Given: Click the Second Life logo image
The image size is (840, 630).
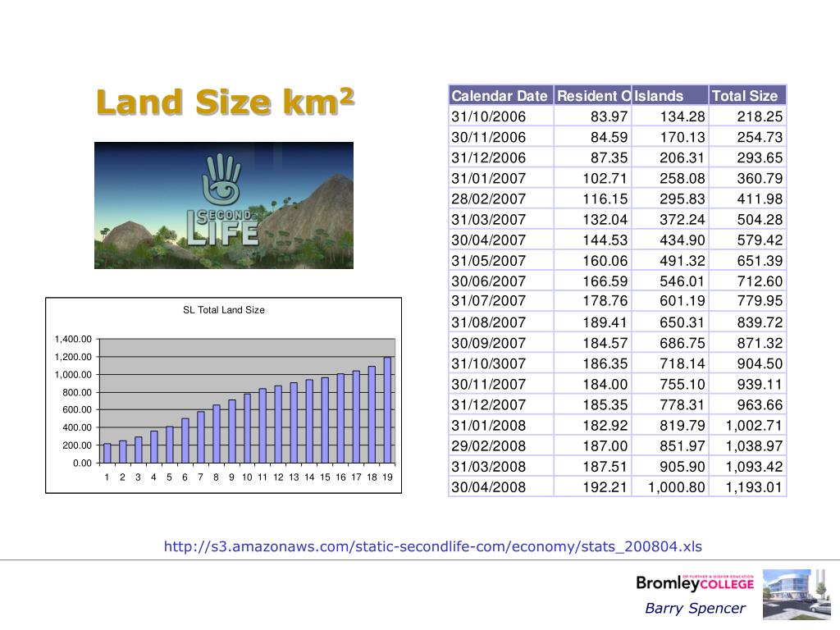Looking at the screenshot, I should pos(224,205).
